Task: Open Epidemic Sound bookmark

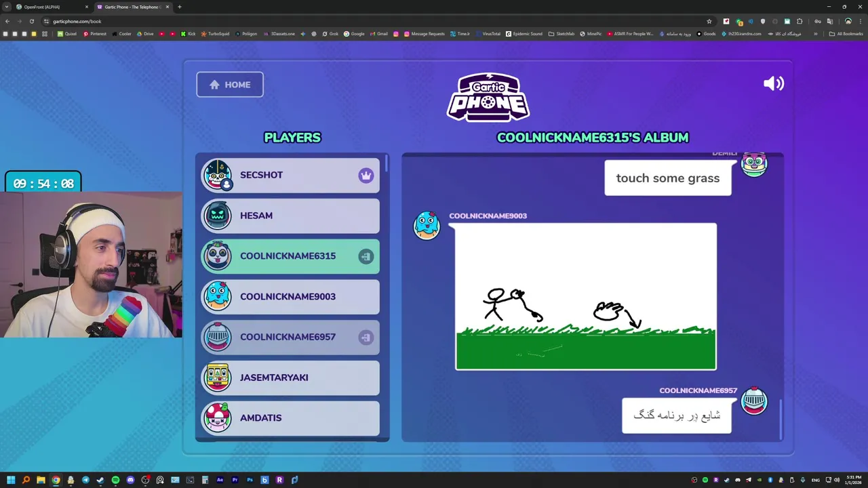Action: (x=524, y=34)
